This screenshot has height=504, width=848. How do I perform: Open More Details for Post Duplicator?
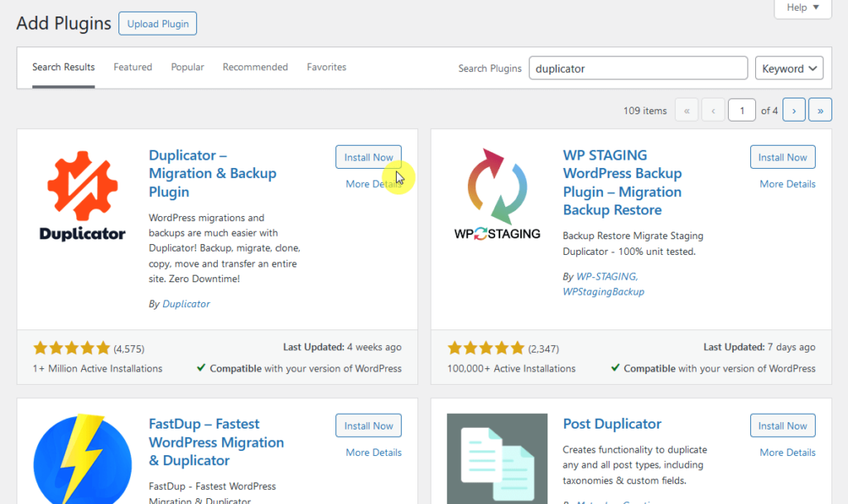pos(788,453)
